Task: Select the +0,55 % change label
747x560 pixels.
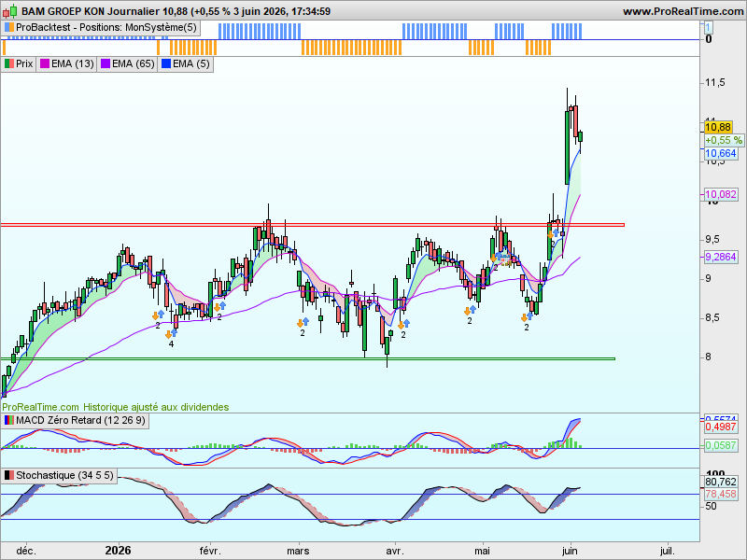Action: [724, 140]
